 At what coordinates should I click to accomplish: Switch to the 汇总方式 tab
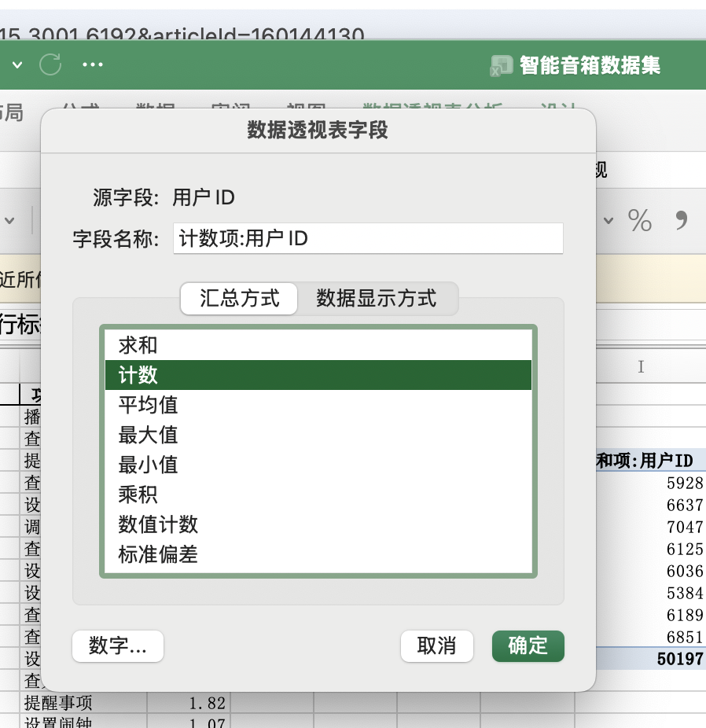pos(239,299)
